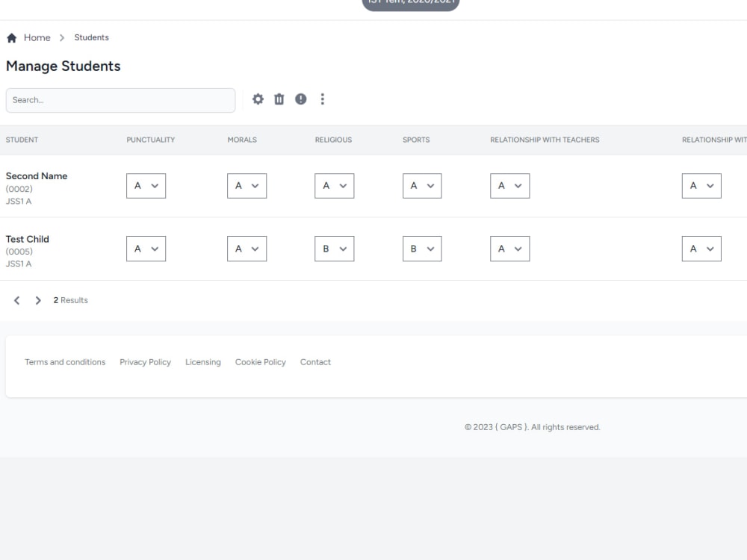Click the 1ST Term 2020/2021 badge
Image resolution: width=747 pixels, height=560 pixels.
(x=410, y=3)
